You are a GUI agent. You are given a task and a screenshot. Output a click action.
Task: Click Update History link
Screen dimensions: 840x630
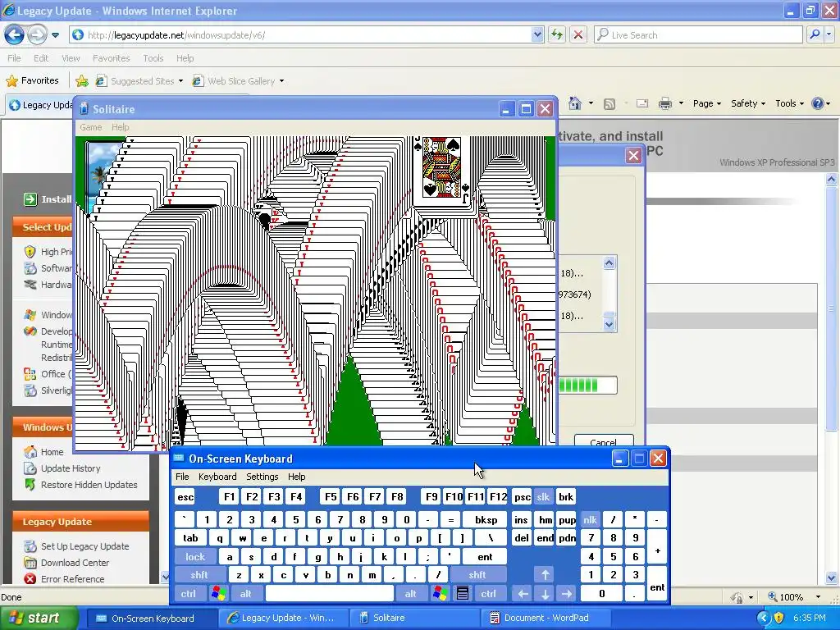tap(71, 468)
